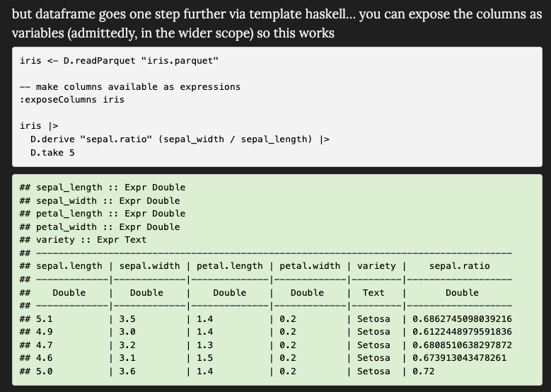The width and height of the screenshot is (551, 392).
Task: Click the ratio value 0.6862745098039216
Action: 462,319
